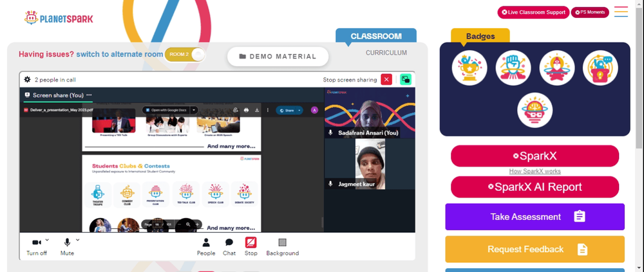The image size is (644, 272).
Task: Switch to the CURRICULUM tab
Action: pos(386,53)
